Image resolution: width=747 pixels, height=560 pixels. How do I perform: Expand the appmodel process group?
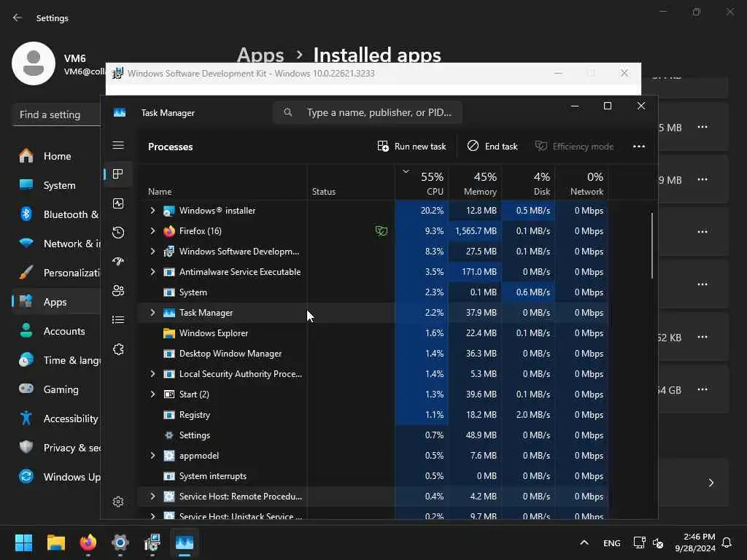pyautogui.click(x=152, y=455)
